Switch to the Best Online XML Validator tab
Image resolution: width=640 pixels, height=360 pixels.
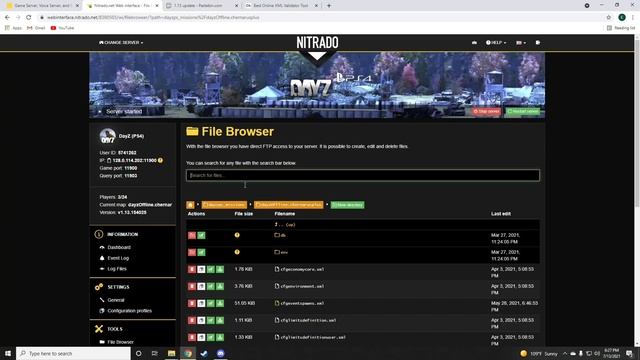point(282,6)
